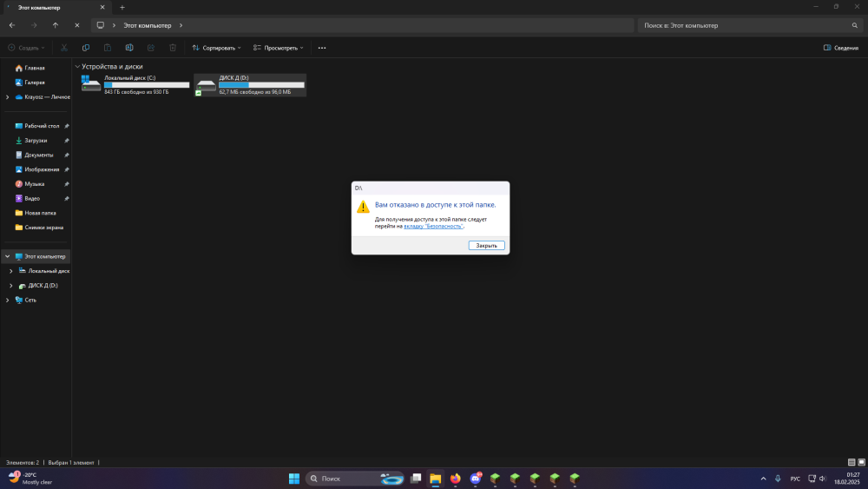
Task: Toggle the Сведения details pane
Action: [x=841, y=48]
